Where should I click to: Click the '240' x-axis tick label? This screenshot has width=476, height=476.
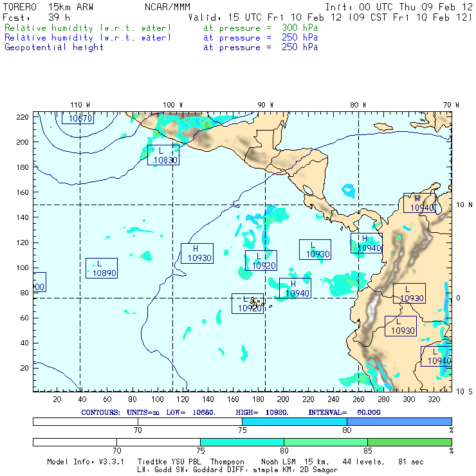[x=333, y=399]
